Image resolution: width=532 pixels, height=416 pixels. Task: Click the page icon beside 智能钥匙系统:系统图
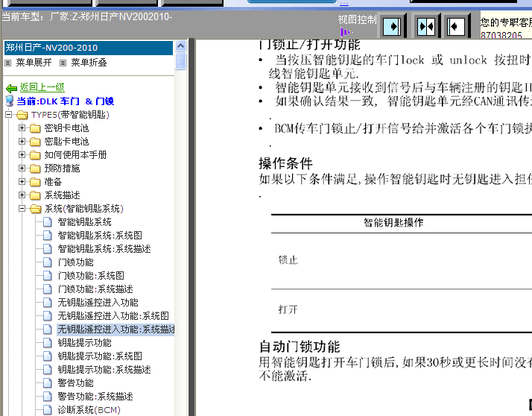click(48, 236)
